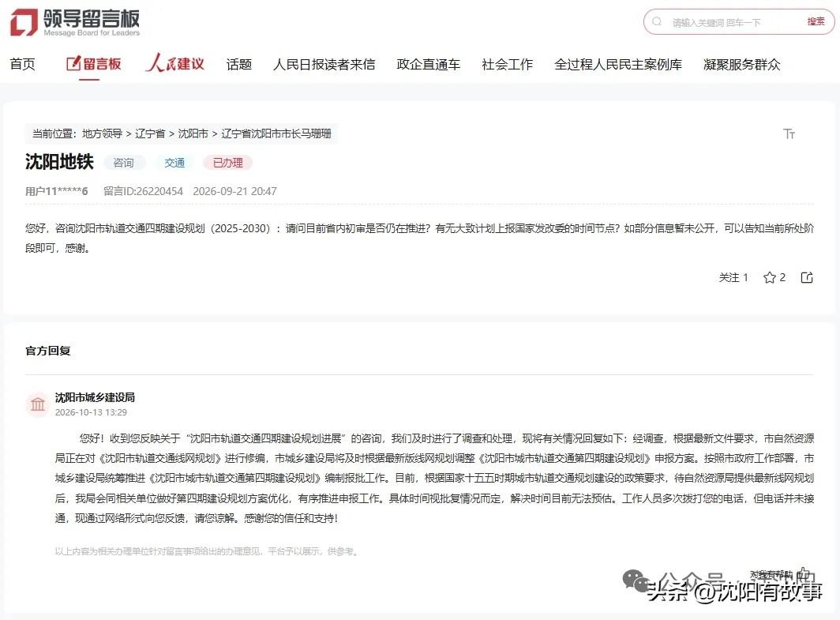The height and width of the screenshot is (620, 840).
Task: Open 全过程人民民主案例库 menu item
Action: pyautogui.click(x=617, y=64)
